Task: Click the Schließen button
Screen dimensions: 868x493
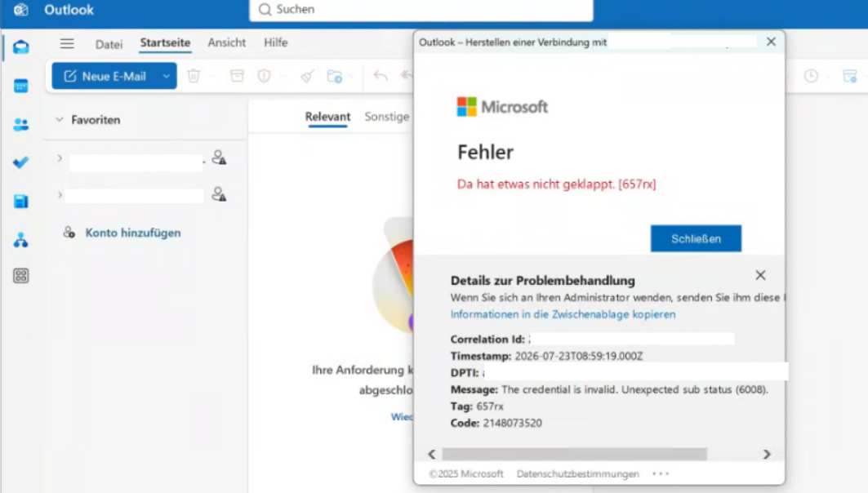Action: coord(696,238)
